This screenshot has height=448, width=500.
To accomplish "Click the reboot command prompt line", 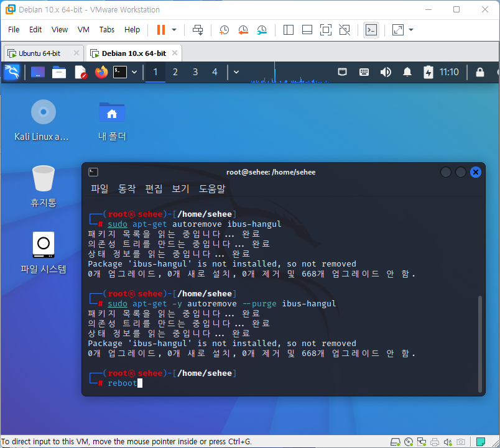I will pyautogui.click(x=123, y=383).
